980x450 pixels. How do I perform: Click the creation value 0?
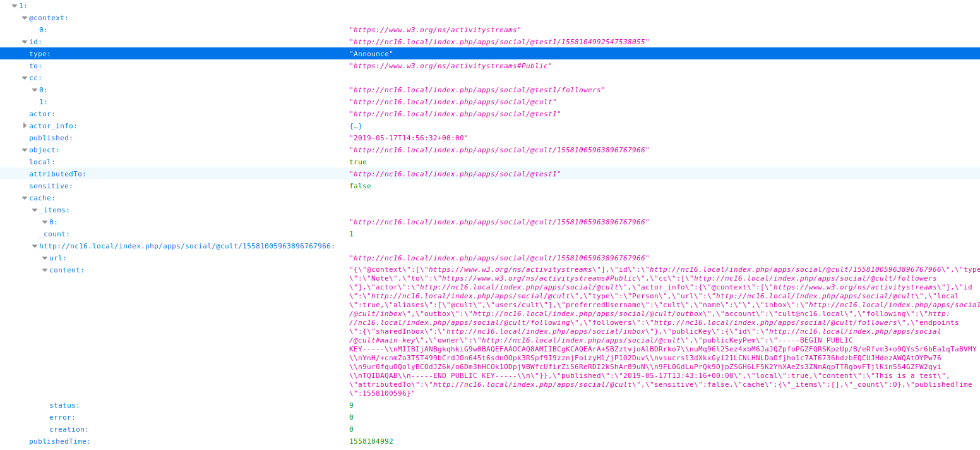click(352, 429)
